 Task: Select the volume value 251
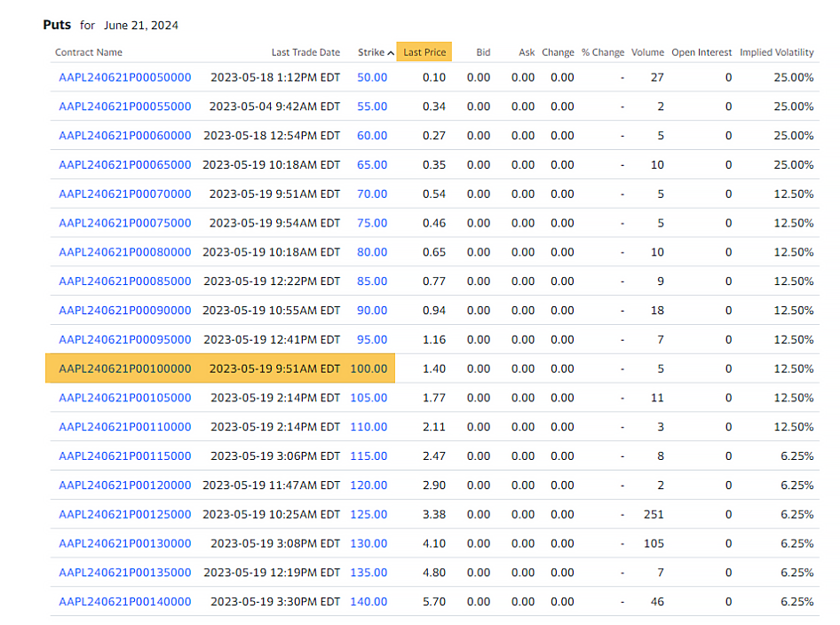[654, 514]
